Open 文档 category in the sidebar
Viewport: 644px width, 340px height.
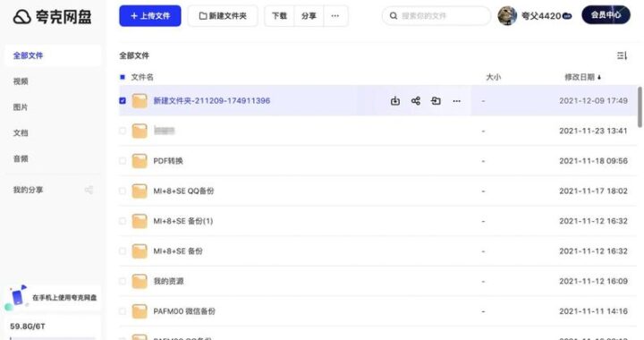coord(21,133)
